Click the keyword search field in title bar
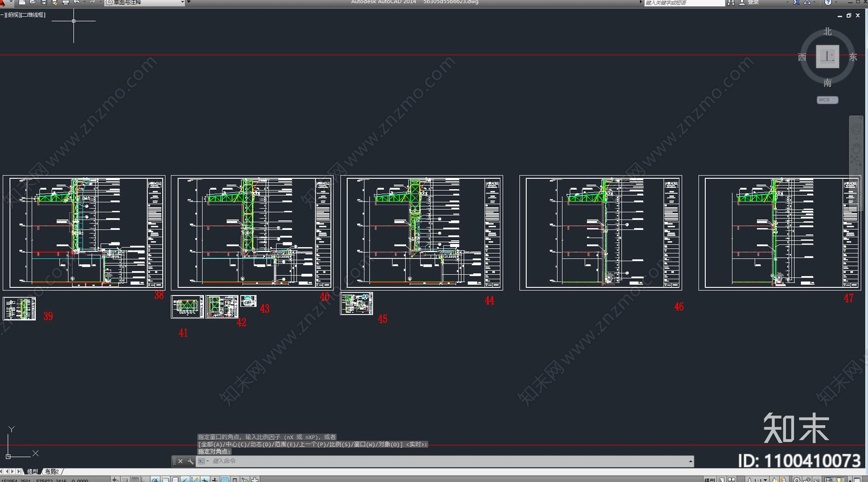This screenshot has width=868, height=482. coord(684,3)
